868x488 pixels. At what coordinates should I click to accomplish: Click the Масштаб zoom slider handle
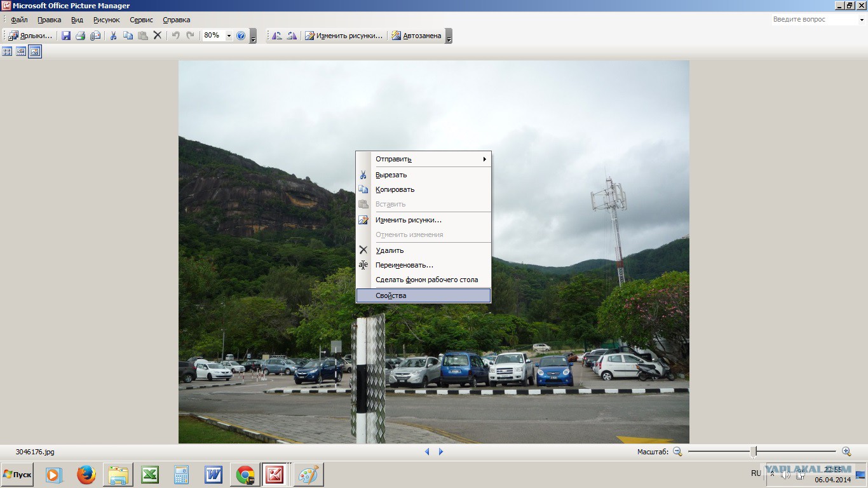754,451
